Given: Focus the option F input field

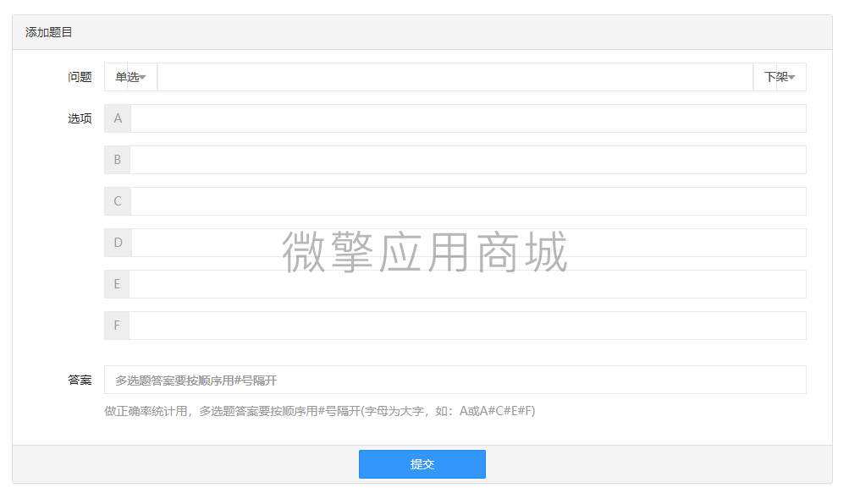Looking at the screenshot, I should pyautogui.click(x=468, y=326).
